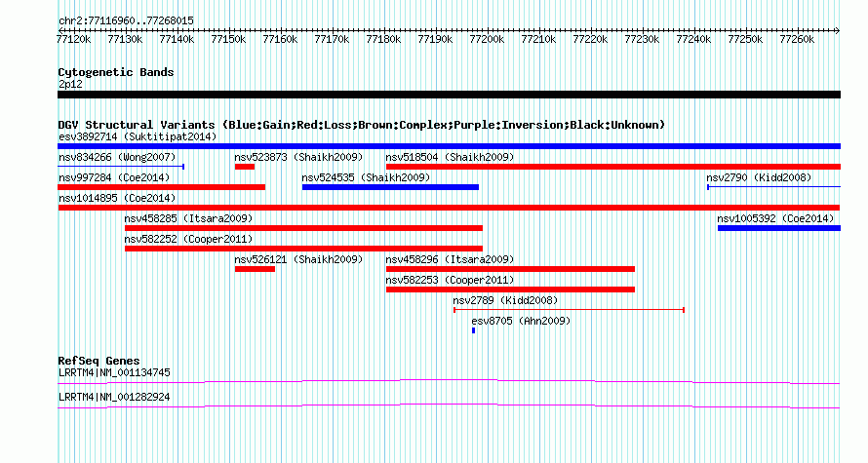Select the red nsv997284 loss bar

[161, 187]
